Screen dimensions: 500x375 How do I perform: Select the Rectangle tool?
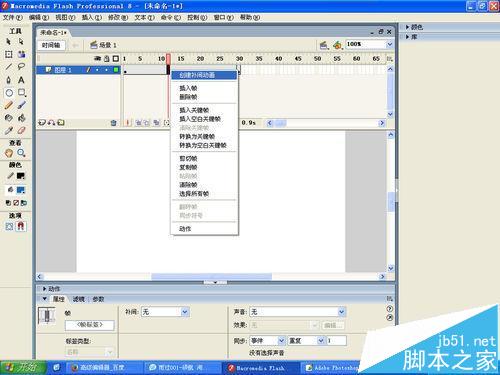tap(22, 93)
